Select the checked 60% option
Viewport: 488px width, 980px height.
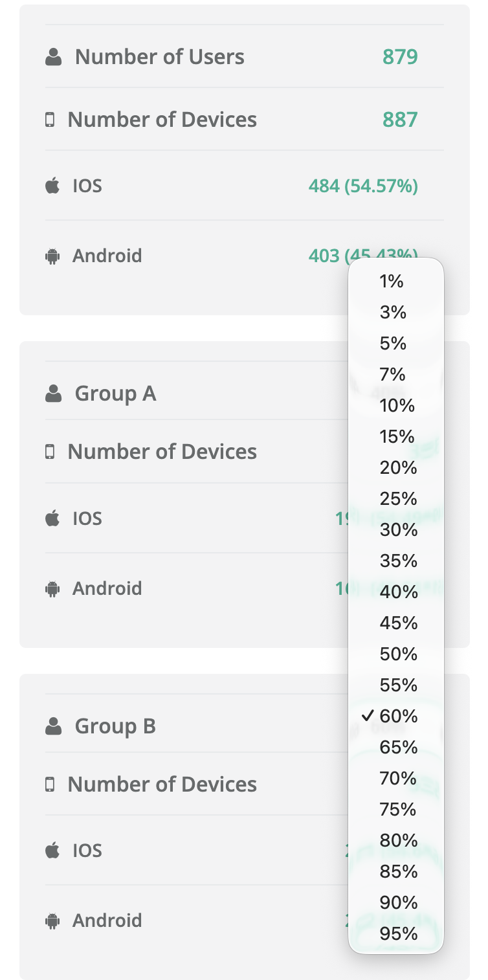click(398, 716)
